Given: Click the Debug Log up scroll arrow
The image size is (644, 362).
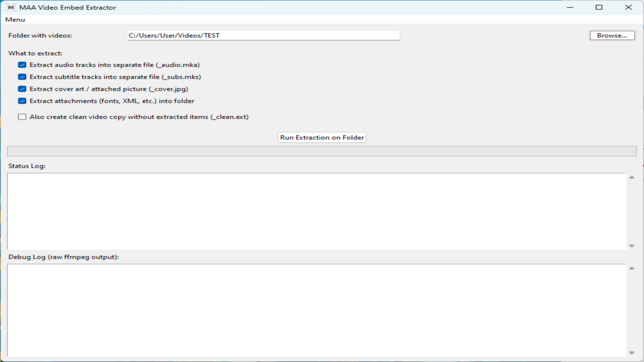Looking at the screenshot, I should [x=632, y=268].
